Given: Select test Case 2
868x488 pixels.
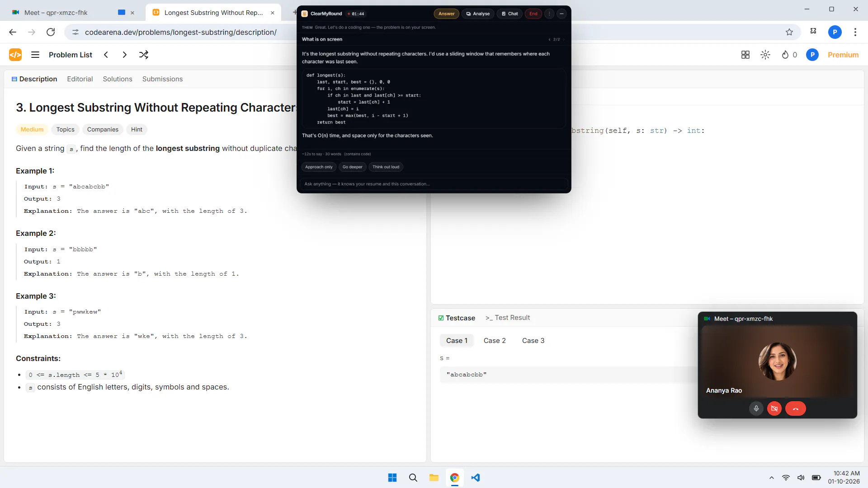Looking at the screenshot, I should tap(495, 341).
